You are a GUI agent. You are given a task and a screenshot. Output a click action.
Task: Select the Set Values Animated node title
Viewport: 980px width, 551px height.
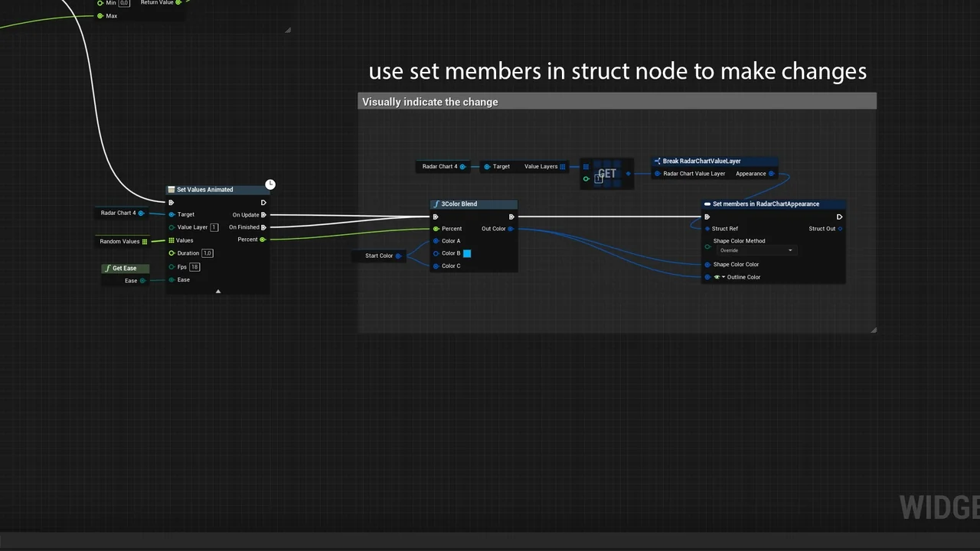click(x=204, y=190)
